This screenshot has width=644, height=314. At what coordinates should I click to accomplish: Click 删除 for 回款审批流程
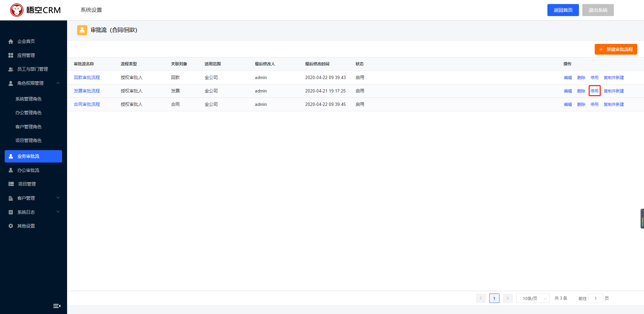click(x=581, y=77)
